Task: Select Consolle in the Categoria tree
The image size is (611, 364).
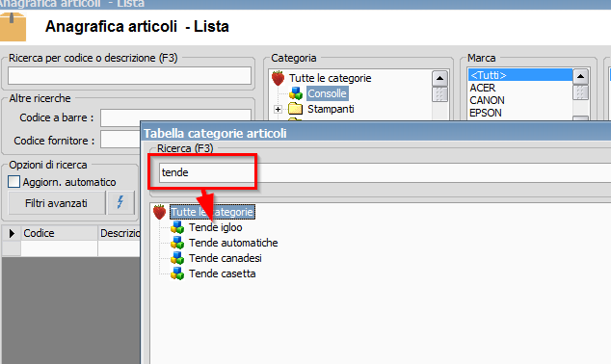Action: [327, 93]
